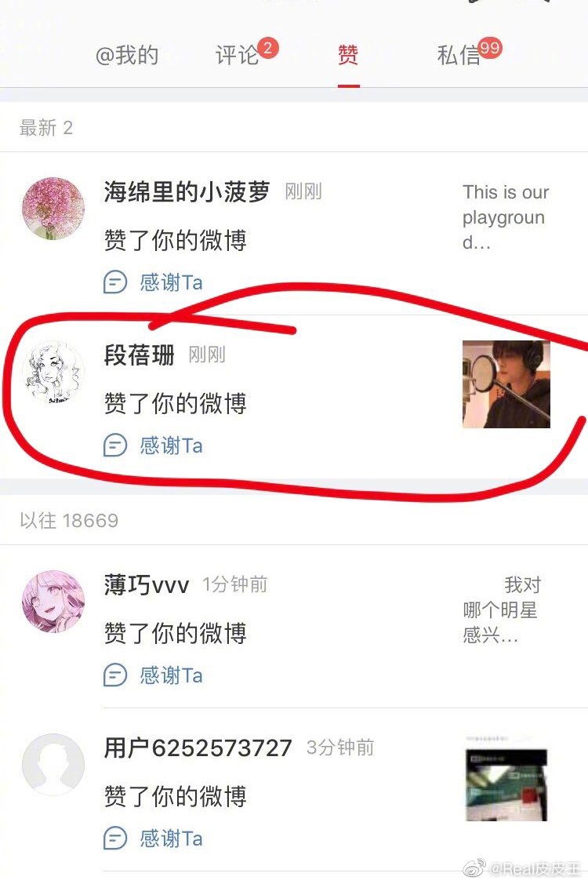Open the 'This is our playground' post preview
This screenshot has width=588, height=884.
pos(506,217)
